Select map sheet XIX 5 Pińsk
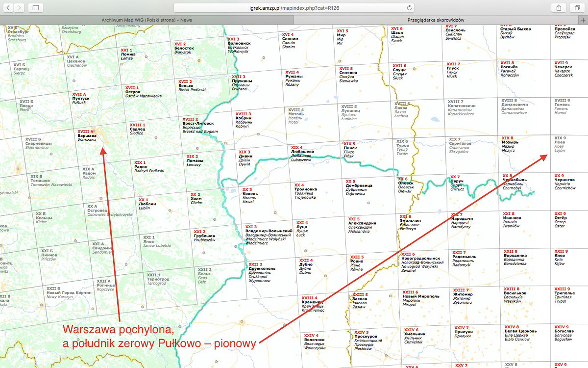Screen dimensions: 588x368 pos(350,148)
